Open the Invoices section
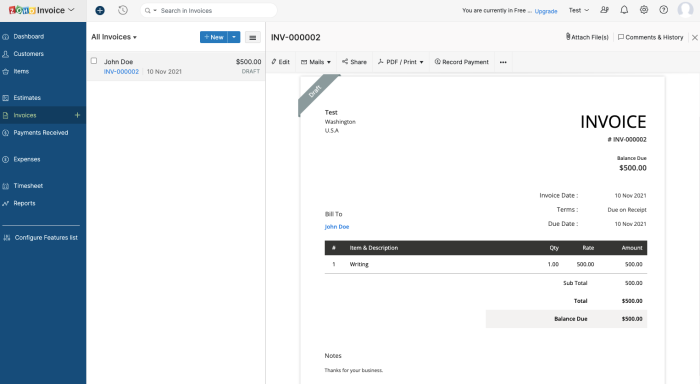This screenshot has width=700, height=384. pos(25,115)
